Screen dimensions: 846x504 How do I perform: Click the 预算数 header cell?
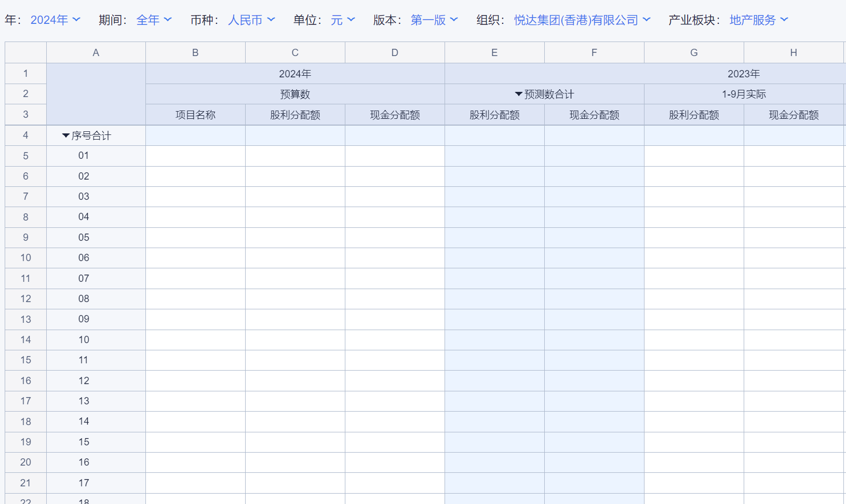click(295, 94)
